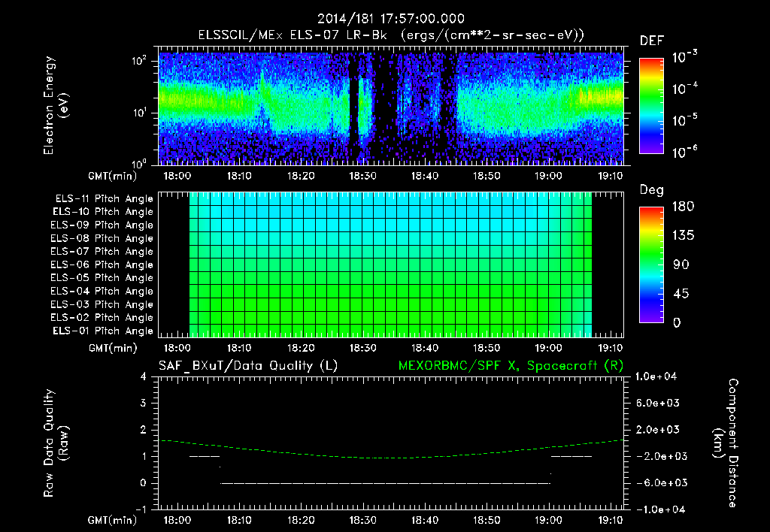Click the DEF color bar heading
770x532 pixels.
(652, 41)
